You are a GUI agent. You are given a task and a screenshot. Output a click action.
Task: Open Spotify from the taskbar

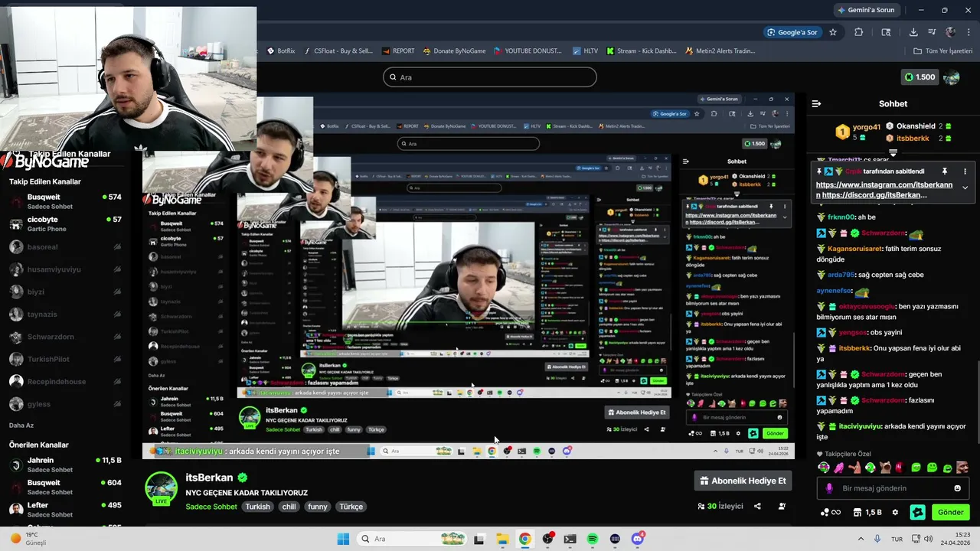(593, 539)
